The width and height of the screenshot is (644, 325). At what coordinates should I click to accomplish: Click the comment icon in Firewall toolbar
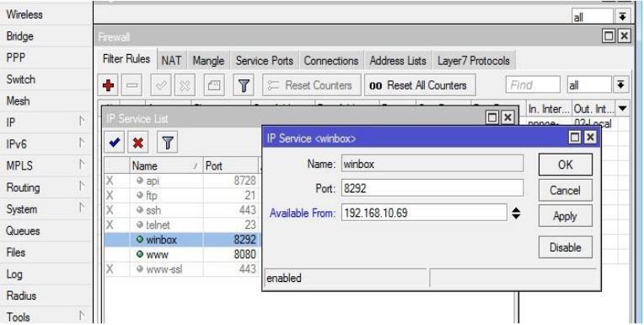click(x=214, y=85)
